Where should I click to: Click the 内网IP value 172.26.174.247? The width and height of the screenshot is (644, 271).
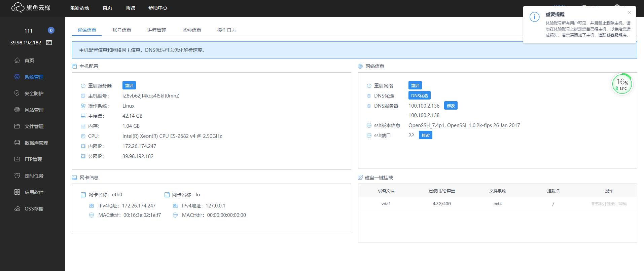click(x=139, y=146)
